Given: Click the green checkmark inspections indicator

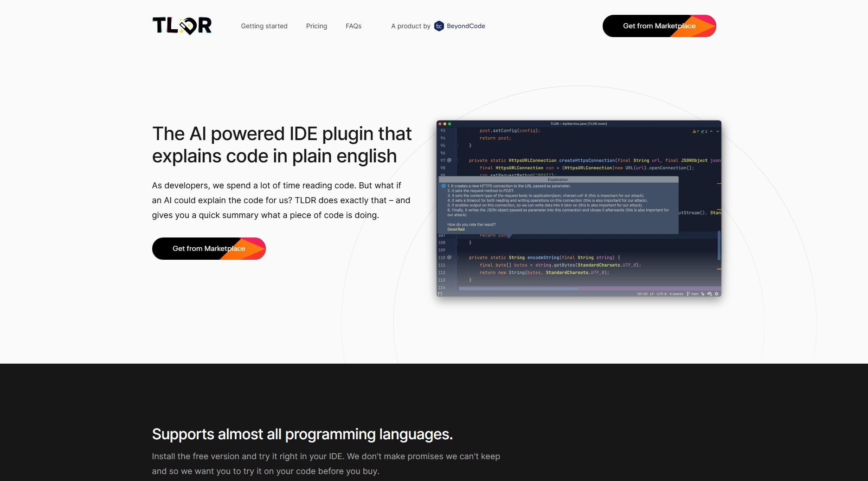Looking at the screenshot, I should click(702, 132).
